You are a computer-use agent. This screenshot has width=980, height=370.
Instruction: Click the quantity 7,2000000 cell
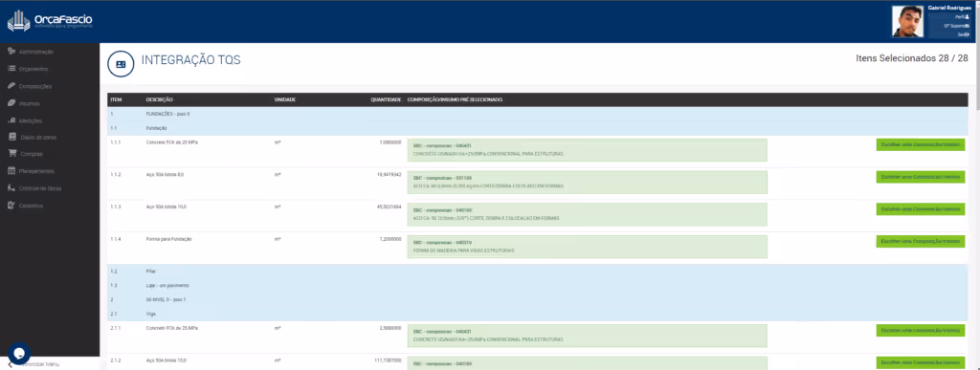click(x=390, y=239)
